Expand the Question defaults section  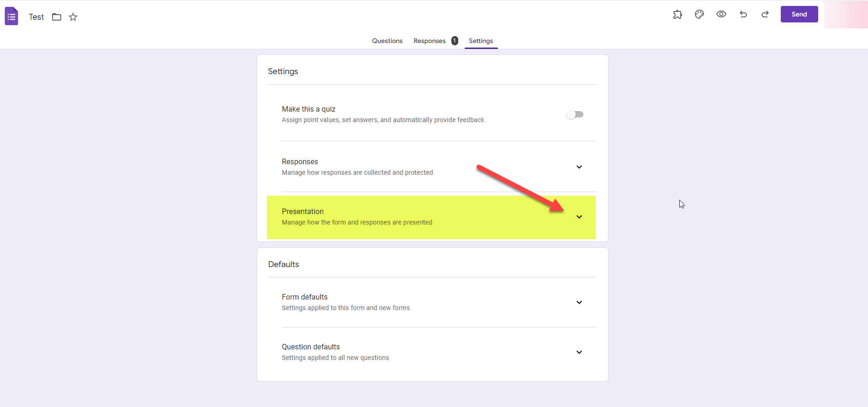click(579, 352)
